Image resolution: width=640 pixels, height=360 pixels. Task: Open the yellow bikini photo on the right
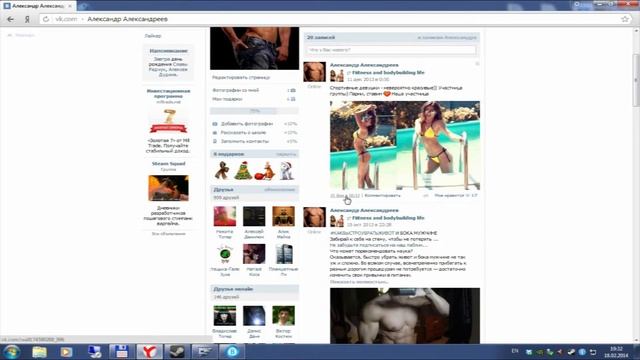[x=438, y=145]
